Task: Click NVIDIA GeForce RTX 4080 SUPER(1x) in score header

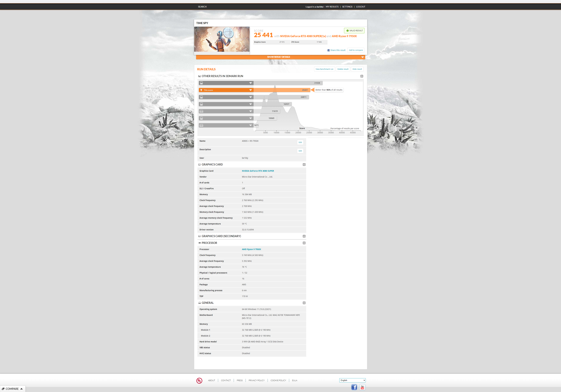Action: (303, 36)
